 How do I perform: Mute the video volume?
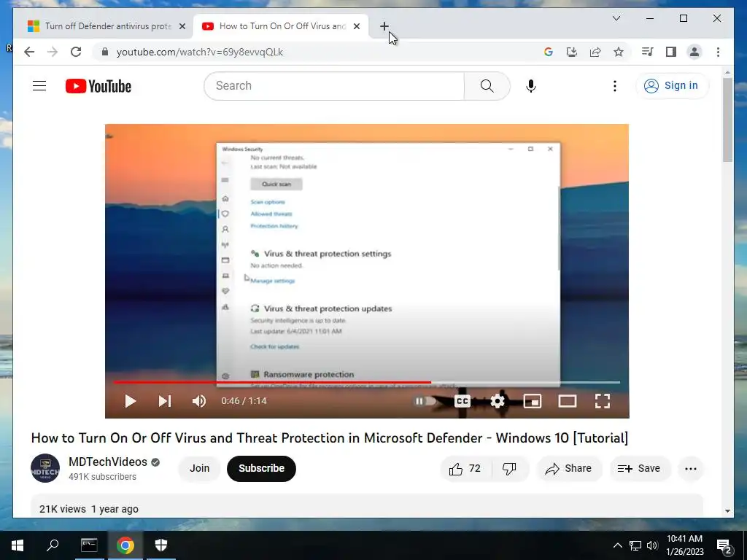(199, 401)
